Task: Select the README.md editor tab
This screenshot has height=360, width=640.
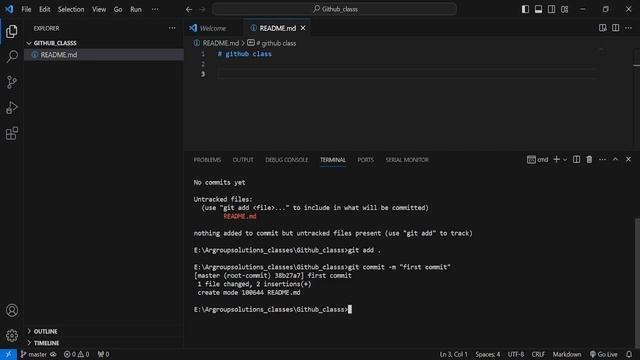Action: pyautogui.click(x=278, y=28)
